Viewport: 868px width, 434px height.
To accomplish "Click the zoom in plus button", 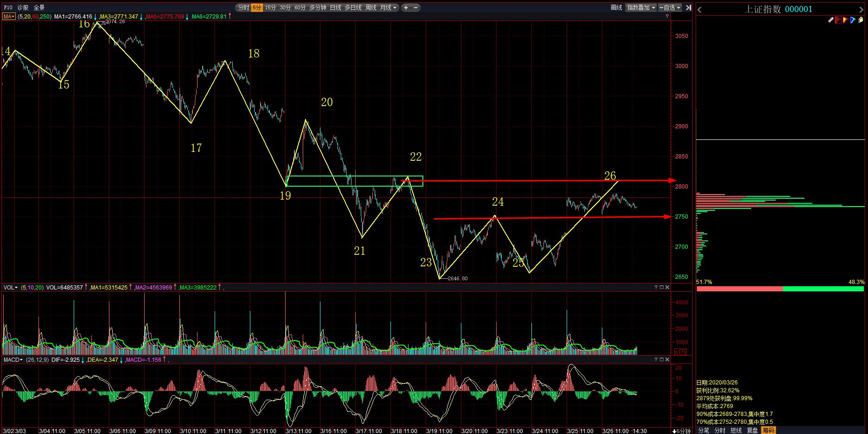I will coord(406,7).
